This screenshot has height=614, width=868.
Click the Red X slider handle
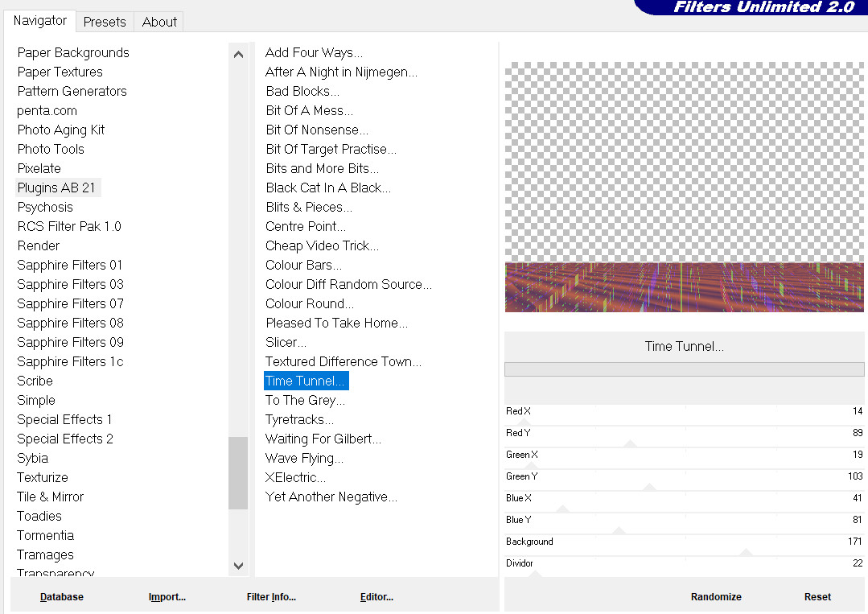pyautogui.click(x=525, y=422)
